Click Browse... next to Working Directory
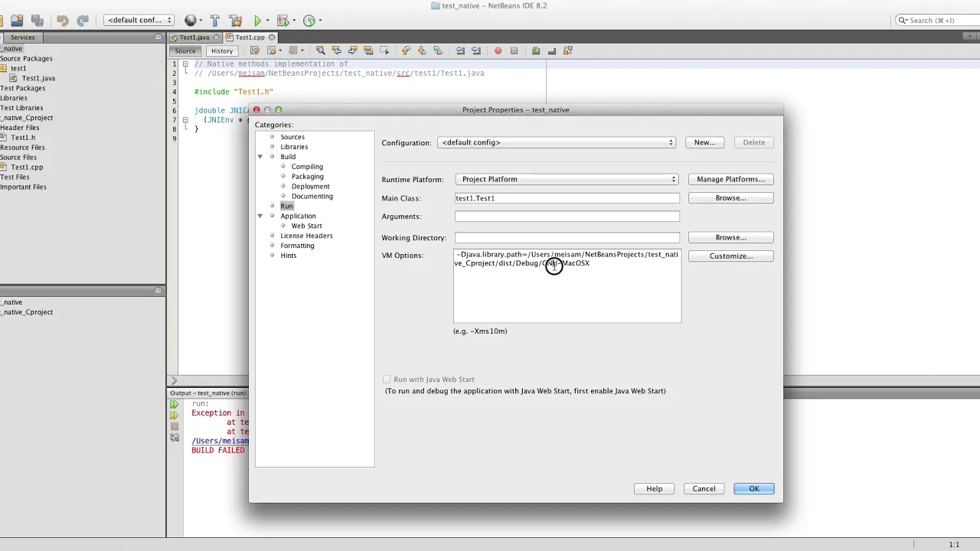 pyautogui.click(x=730, y=237)
